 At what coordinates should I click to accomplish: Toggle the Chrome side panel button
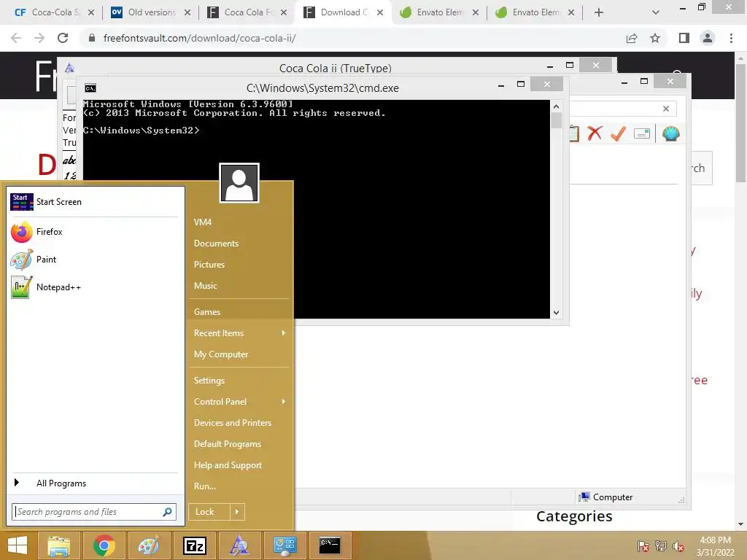pos(684,38)
